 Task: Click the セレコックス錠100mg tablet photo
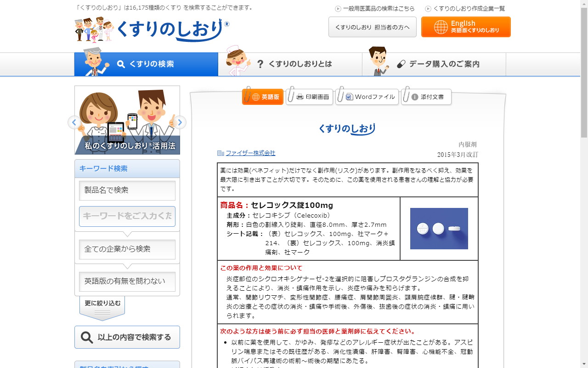click(439, 229)
